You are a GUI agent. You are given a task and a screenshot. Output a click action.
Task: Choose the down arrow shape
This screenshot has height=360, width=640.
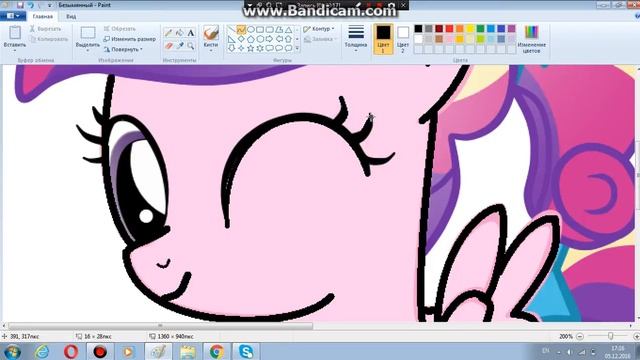[231, 48]
